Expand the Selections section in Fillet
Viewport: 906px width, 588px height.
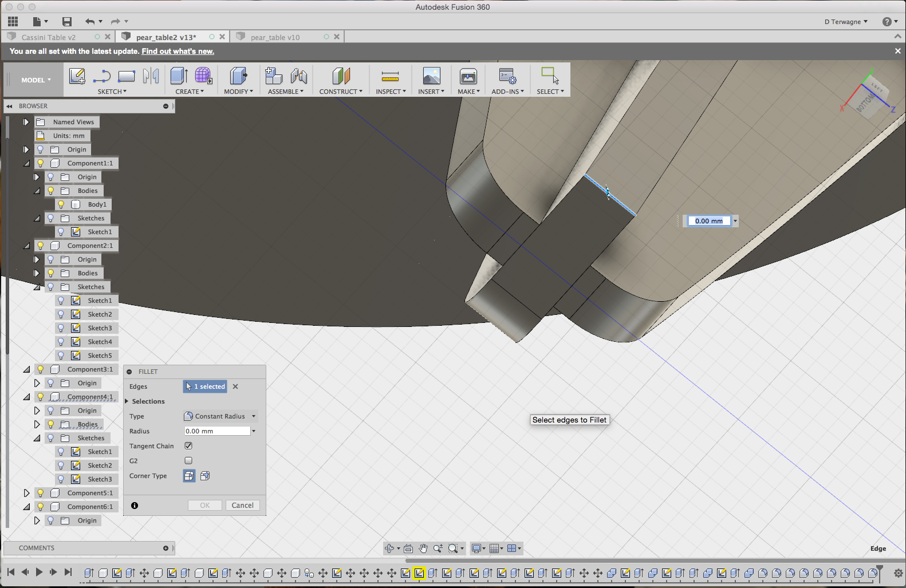pyautogui.click(x=127, y=401)
